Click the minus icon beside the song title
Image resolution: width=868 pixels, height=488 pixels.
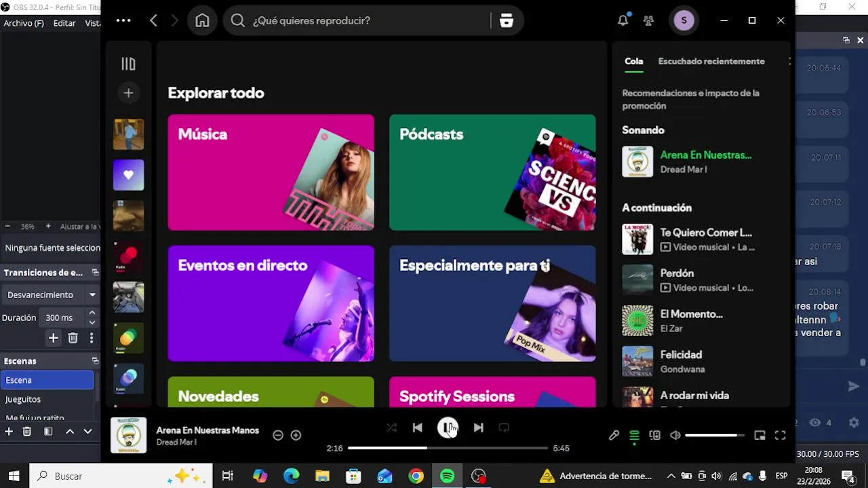(x=278, y=435)
